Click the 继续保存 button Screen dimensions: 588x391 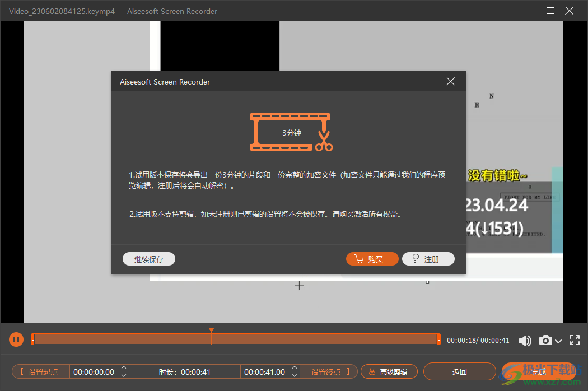coord(149,259)
